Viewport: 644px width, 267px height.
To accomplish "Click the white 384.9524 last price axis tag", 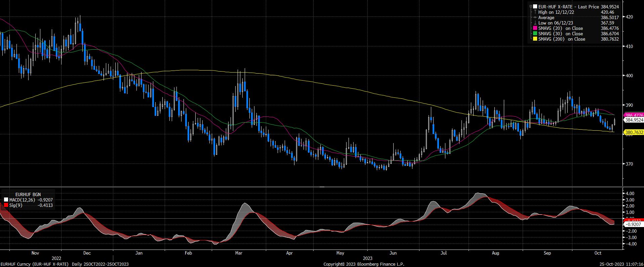I will pos(634,120).
